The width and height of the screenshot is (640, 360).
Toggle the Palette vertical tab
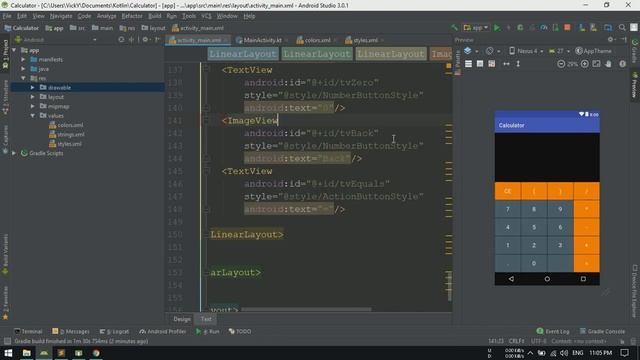pos(458,62)
